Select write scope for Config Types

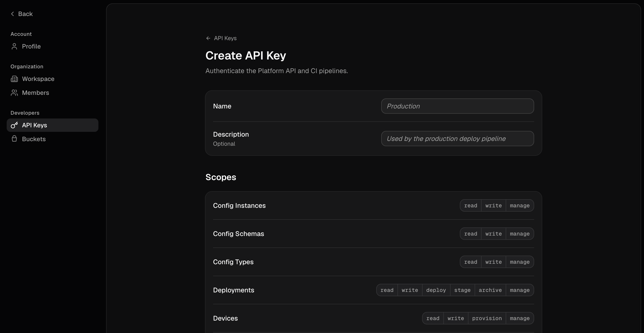coord(494,262)
